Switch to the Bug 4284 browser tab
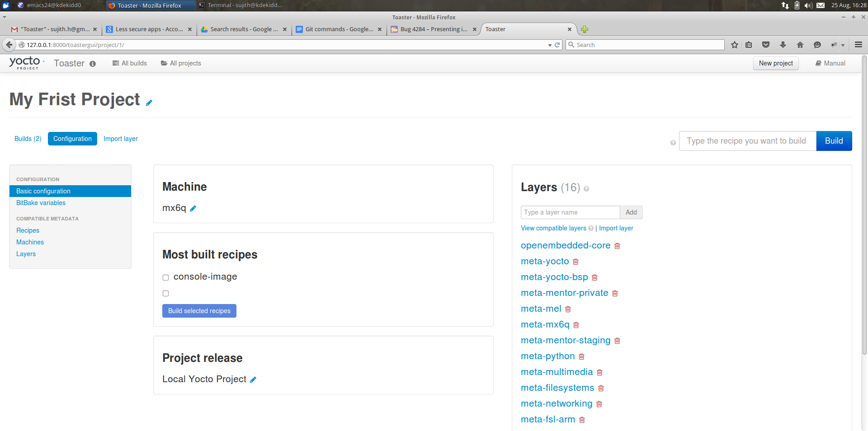The image size is (868, 431). coord(434,29)
